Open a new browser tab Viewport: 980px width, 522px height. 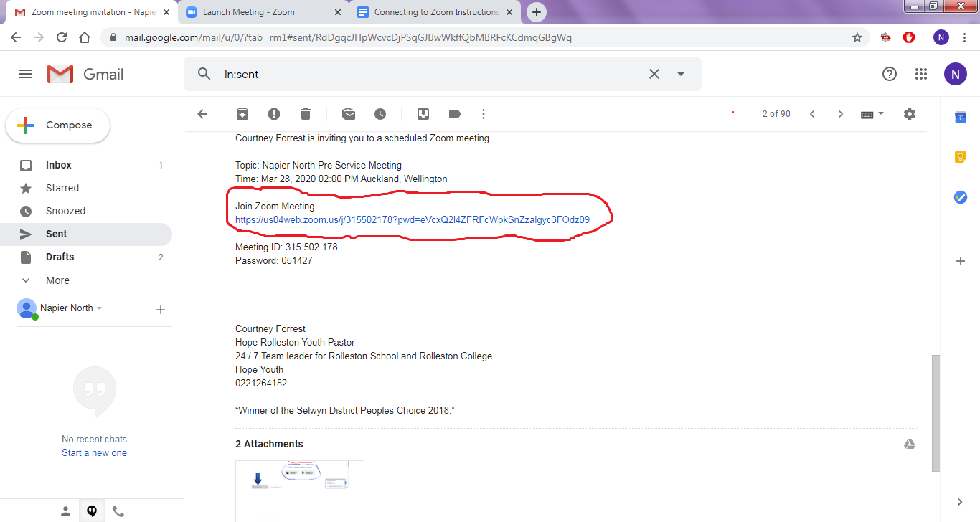537,12
